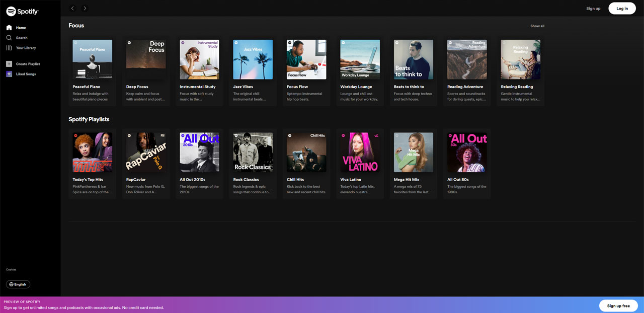Open the Workday Lounge cover

click(x=360, y=59)
